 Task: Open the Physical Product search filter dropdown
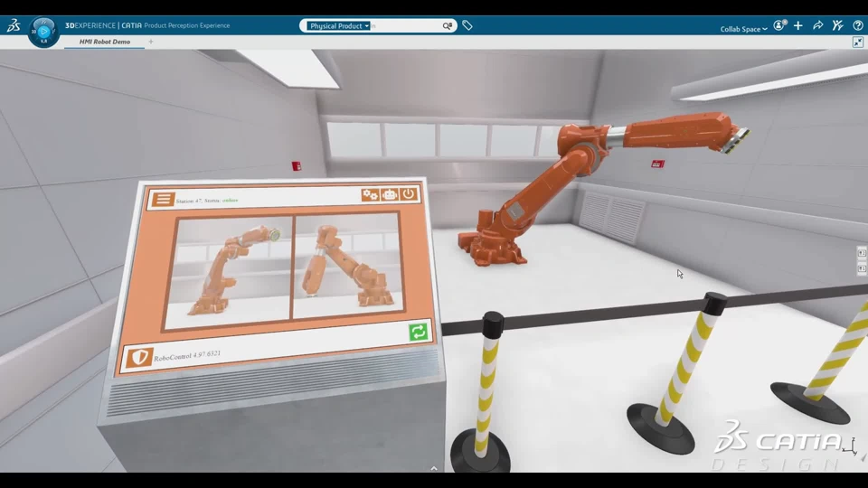339,26
